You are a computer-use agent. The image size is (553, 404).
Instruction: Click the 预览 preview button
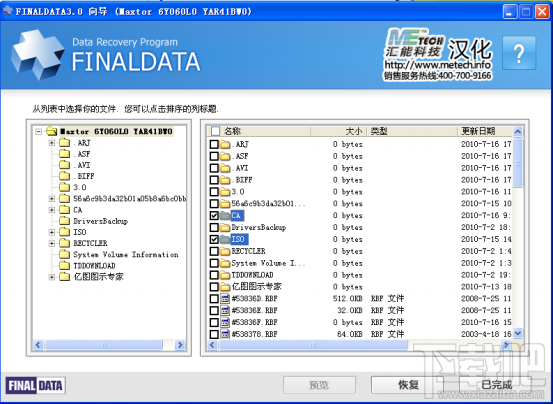[x=319, y=385]
